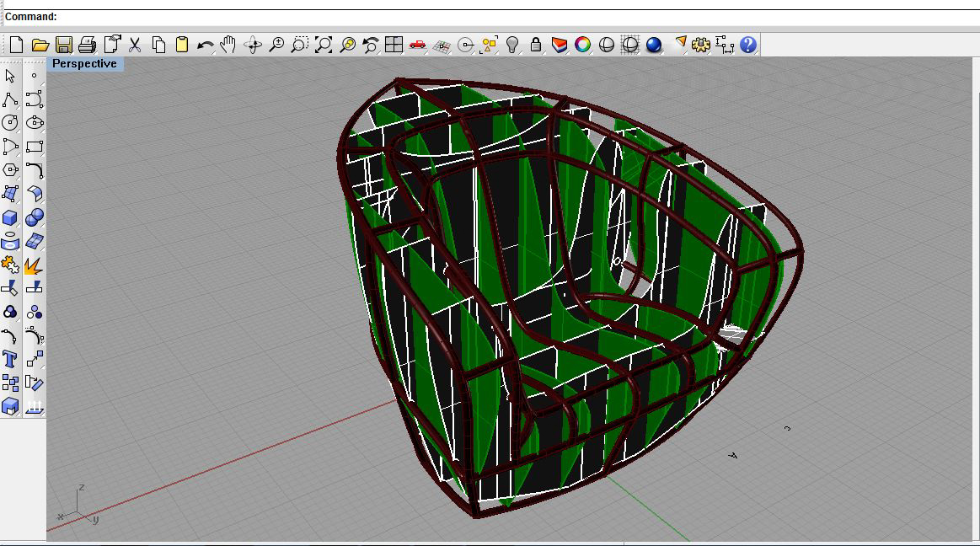The width and height of the screenshot is (980, 546).
Task: Click the Explode tool icon
Action: coord(34,265)
